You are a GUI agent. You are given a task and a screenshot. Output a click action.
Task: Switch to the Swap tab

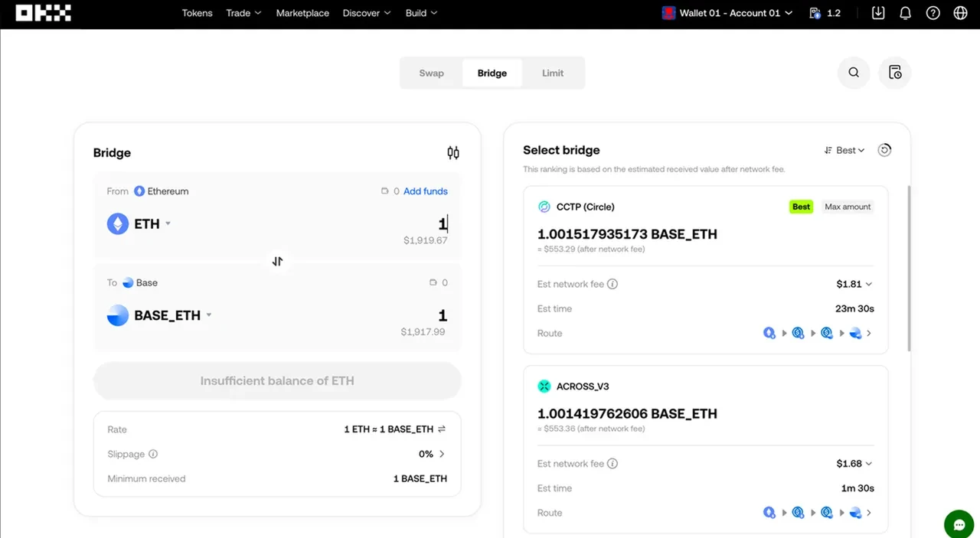click(431, 73)
